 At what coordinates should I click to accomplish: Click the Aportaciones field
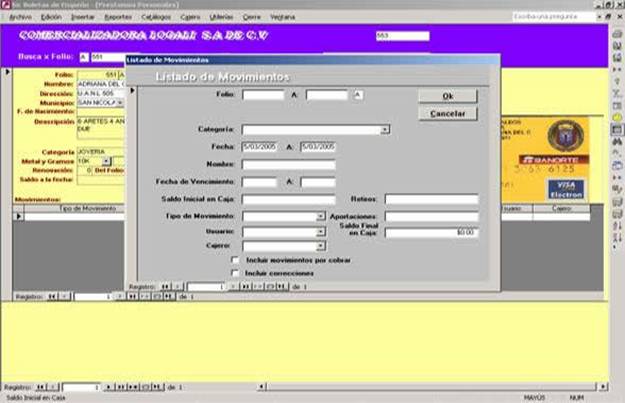(x=431, y=216)
